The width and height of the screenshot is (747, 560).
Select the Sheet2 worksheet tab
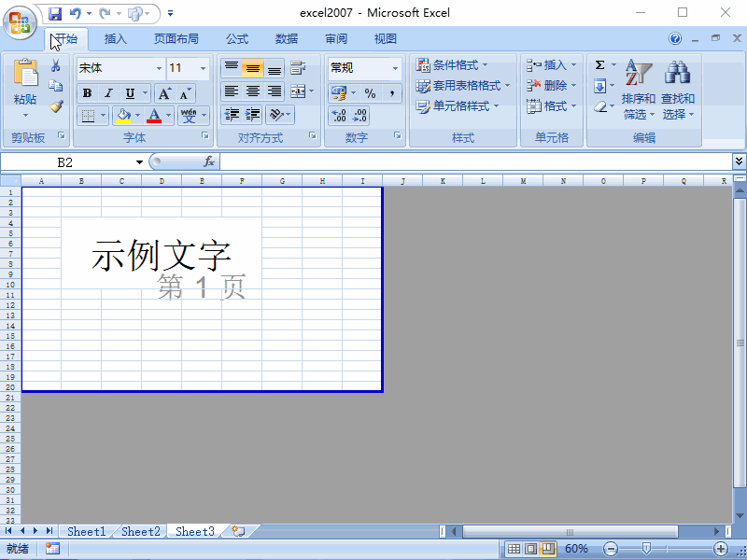(x=140, y=530)
